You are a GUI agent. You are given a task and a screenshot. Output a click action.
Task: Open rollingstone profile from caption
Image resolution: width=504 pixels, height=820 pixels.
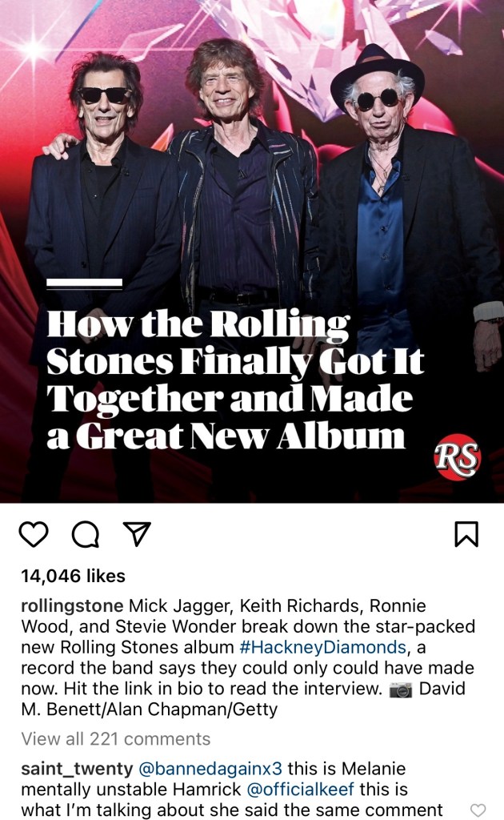coord(72,605)
